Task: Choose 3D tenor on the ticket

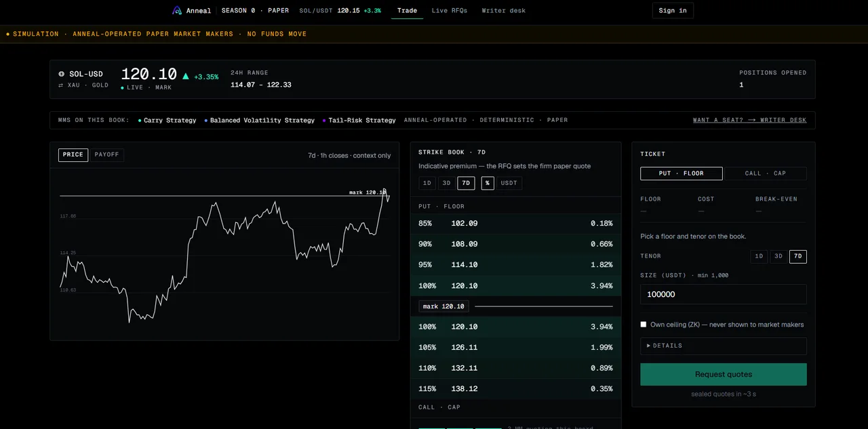Action: (778, 256)
